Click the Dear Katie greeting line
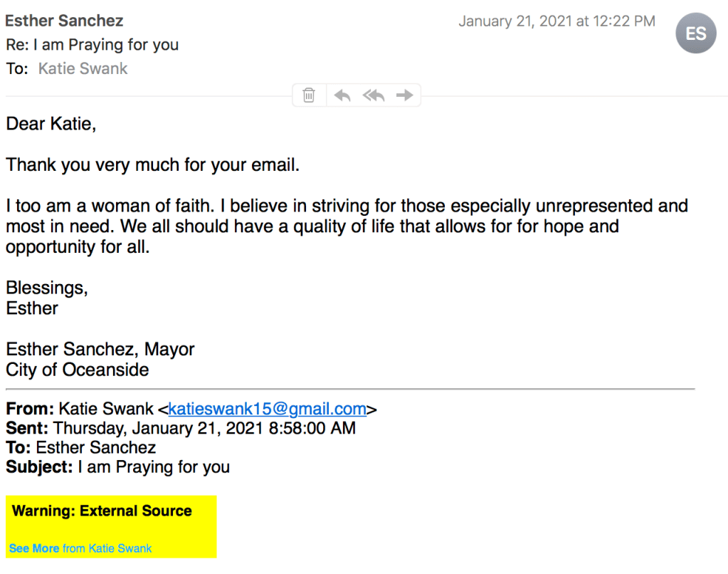The image size is (728, 574). [51, 124]
